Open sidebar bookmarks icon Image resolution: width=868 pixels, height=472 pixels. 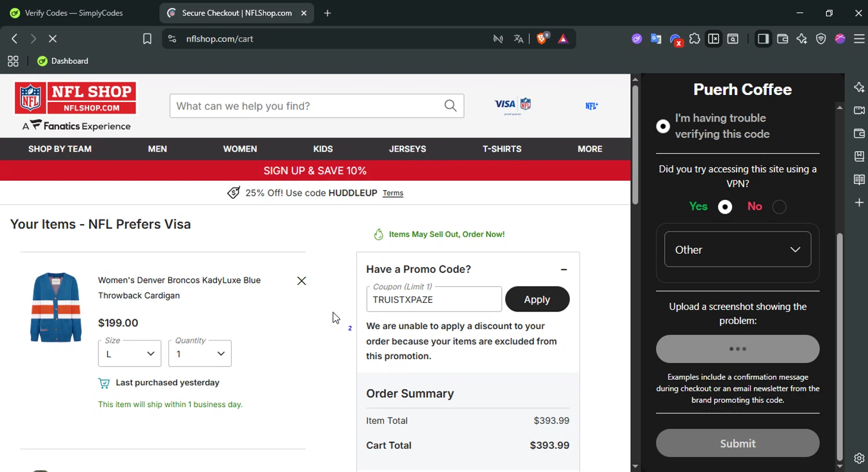point(859,156)
